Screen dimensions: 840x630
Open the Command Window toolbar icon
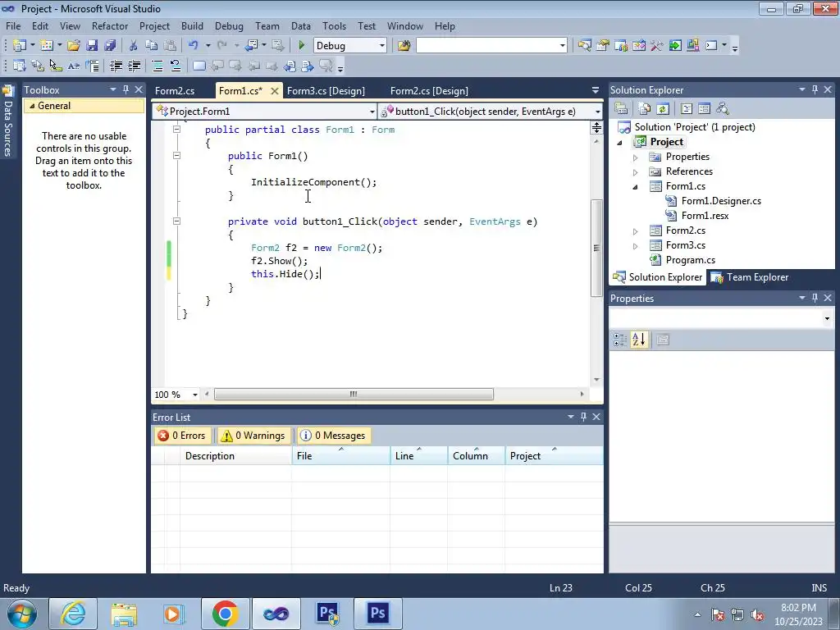point(711,46)
